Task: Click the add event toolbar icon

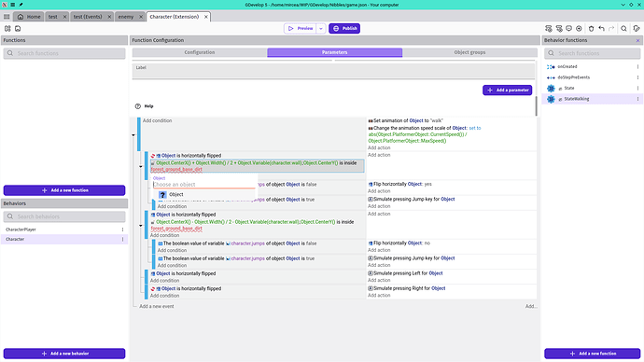Action: [x=548, y=28]
